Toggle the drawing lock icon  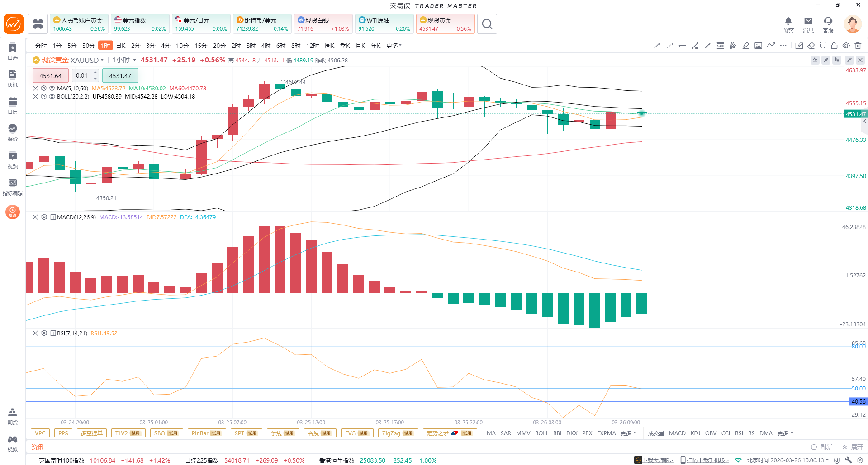(x=835, y=46)
